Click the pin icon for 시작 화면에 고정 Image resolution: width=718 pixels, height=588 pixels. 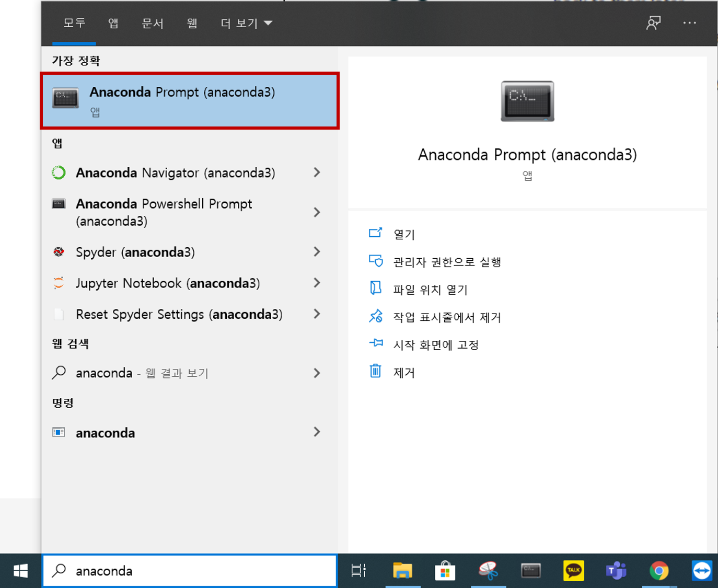coord(375,343)
